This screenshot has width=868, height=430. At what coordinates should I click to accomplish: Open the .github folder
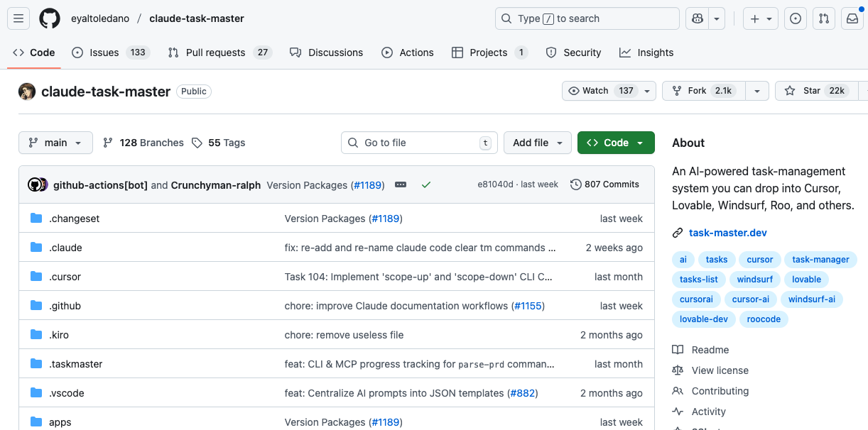point(65,306)
